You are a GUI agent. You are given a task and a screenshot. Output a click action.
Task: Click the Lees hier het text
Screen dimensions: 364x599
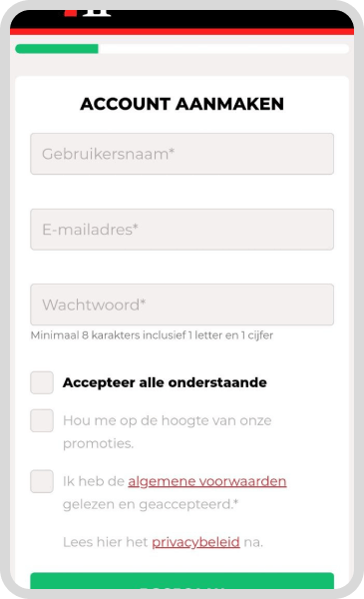(106, 542)
